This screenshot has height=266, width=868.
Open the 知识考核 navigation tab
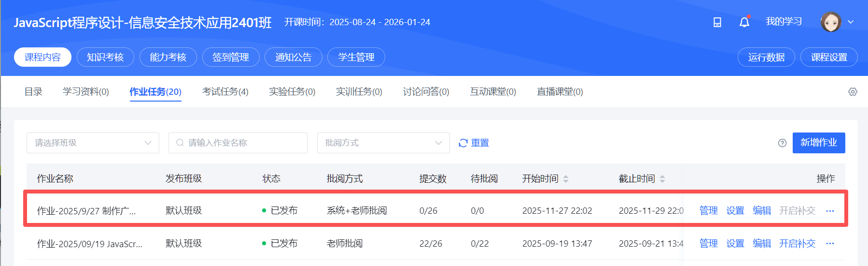click(x=105, y=57)
